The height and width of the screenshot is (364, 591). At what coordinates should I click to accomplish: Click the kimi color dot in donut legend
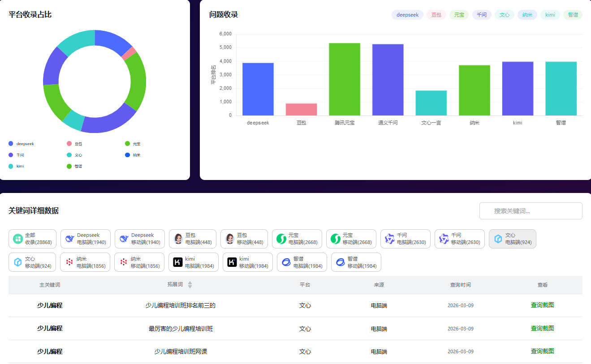11,166
